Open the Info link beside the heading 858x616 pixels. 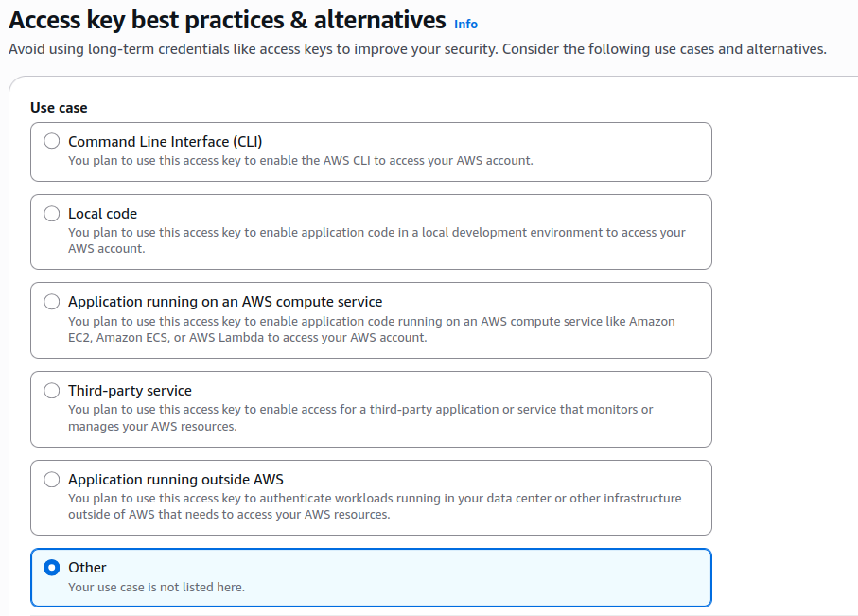click(x=465, y=24)
